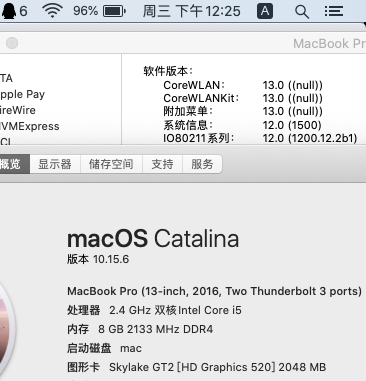Select NVMExpress in System Information sidebar
The image size is (366, 381).
(x=30, y=126)
